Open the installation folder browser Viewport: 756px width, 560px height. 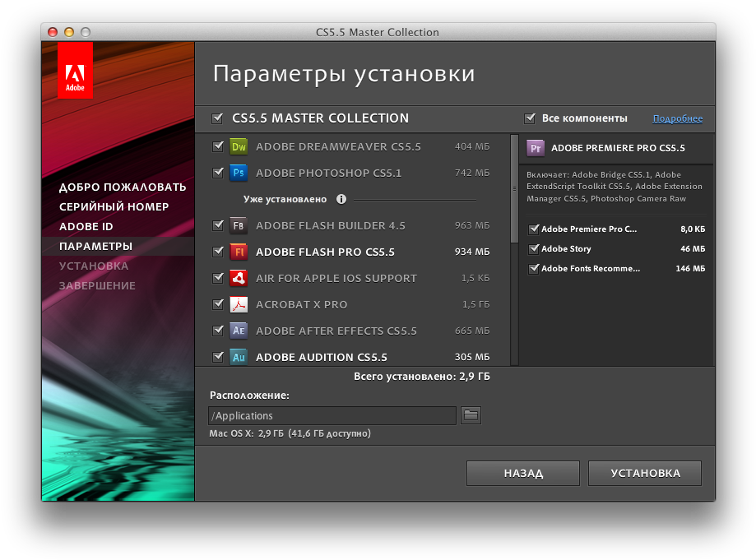[x=470, y=415]
